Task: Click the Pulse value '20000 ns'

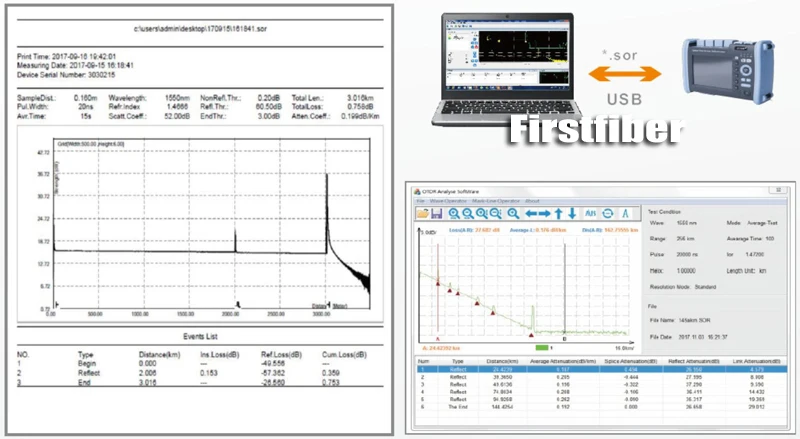Action: (x=687, y=254)
